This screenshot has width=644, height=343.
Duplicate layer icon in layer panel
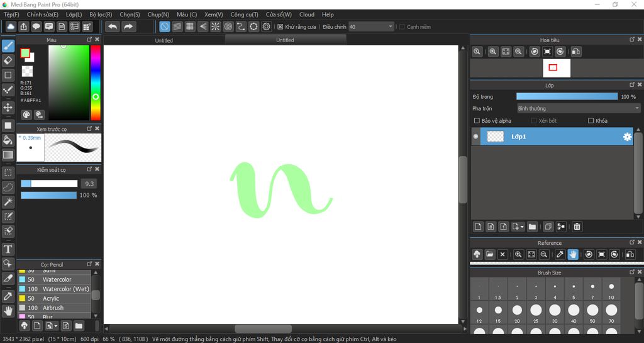(x=548, y=227)
